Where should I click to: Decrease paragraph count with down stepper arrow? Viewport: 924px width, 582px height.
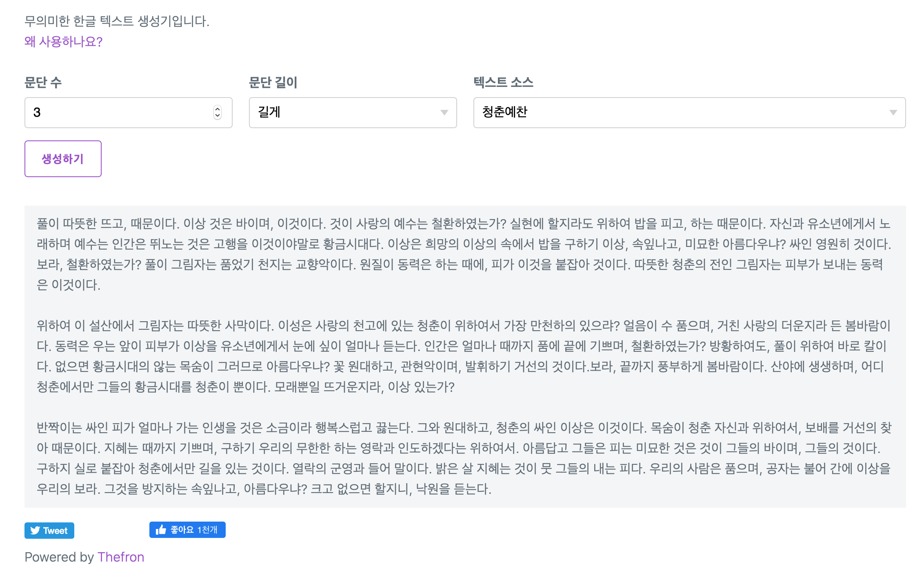coord(218,116)
